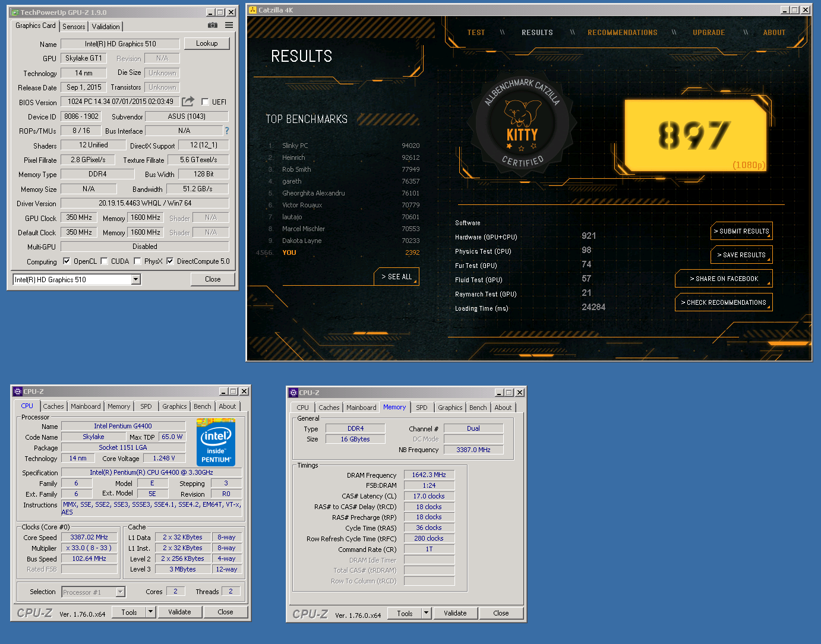
Task: Click left CPU-Z window title icon
Action: tap(18, 392)
